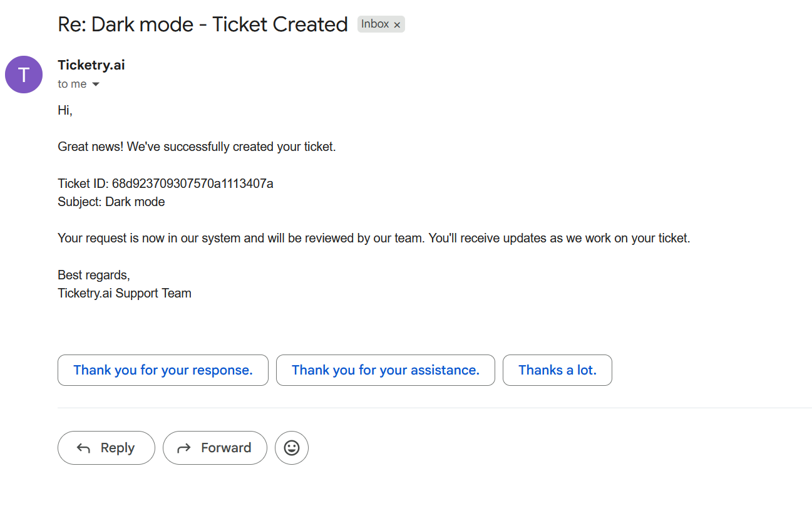Click the "Re: Dark mode - Ticket Created" heading
This screenshot has height=523, width=812.
point(202,24)
